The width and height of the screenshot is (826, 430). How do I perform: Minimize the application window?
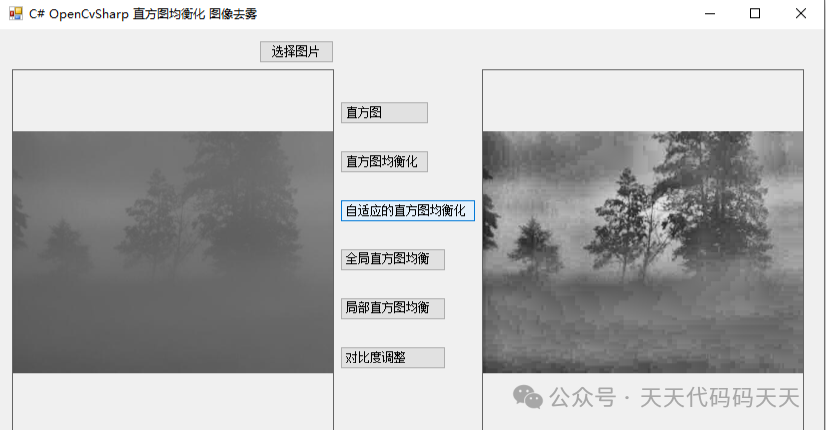pyautogui.click(x=710, y=14)
